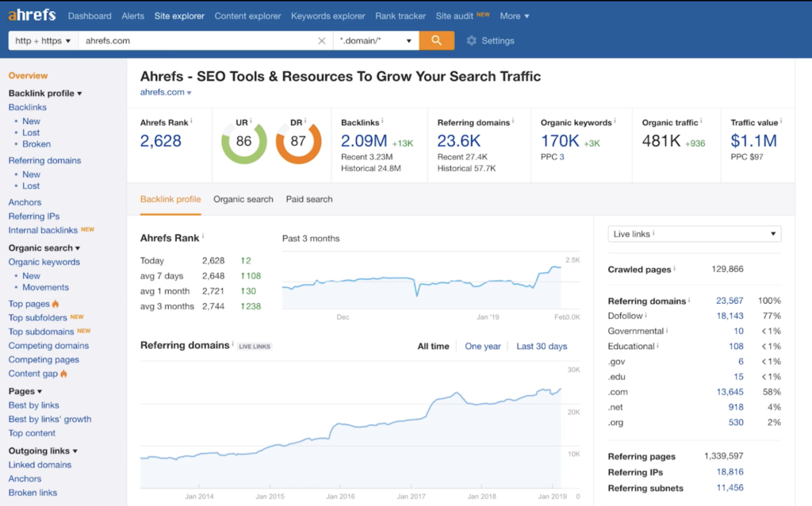Open the Internal backlinks sidebar link
Screen dimensions: 812x506
click(x=43, y=230)
